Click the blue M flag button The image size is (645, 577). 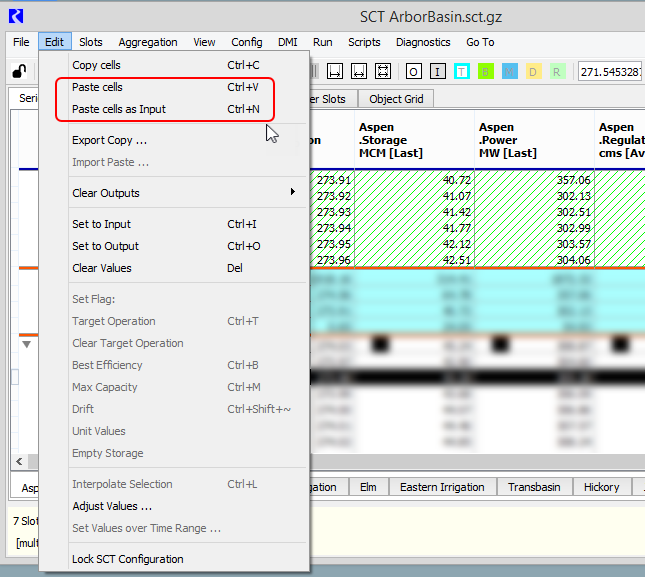(x=509, y=71)
